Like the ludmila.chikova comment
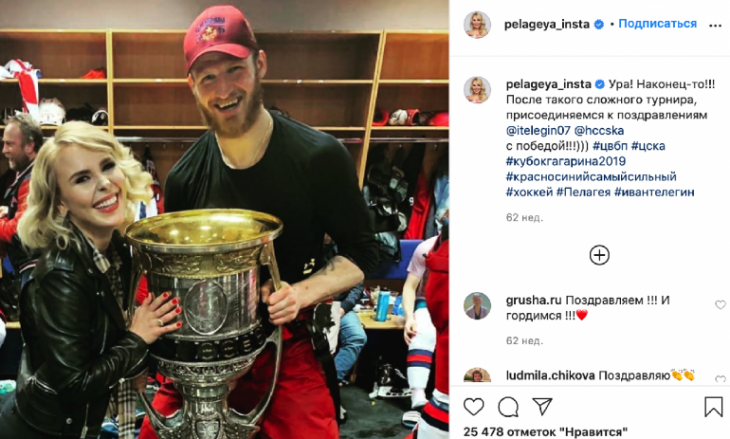Image resolution: width=730 pixels, height=439 pixels. tap(720, 379)
